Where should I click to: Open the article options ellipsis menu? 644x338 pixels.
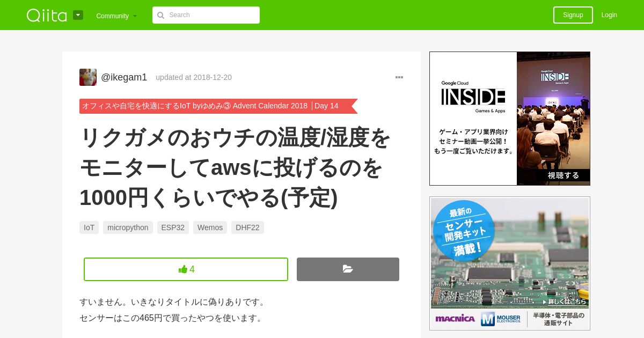pyautogui.click(x=399, y=77)
